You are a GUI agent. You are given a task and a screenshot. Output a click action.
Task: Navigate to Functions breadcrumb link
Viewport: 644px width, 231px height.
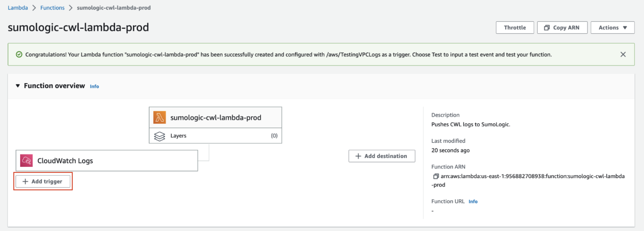coord(52,8)
